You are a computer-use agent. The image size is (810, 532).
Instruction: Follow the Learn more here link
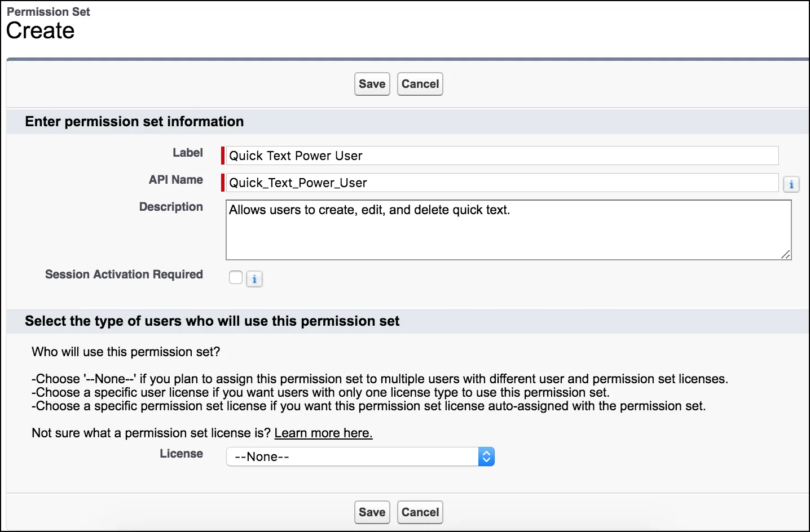pyautogui.click(x=323, y=433)
